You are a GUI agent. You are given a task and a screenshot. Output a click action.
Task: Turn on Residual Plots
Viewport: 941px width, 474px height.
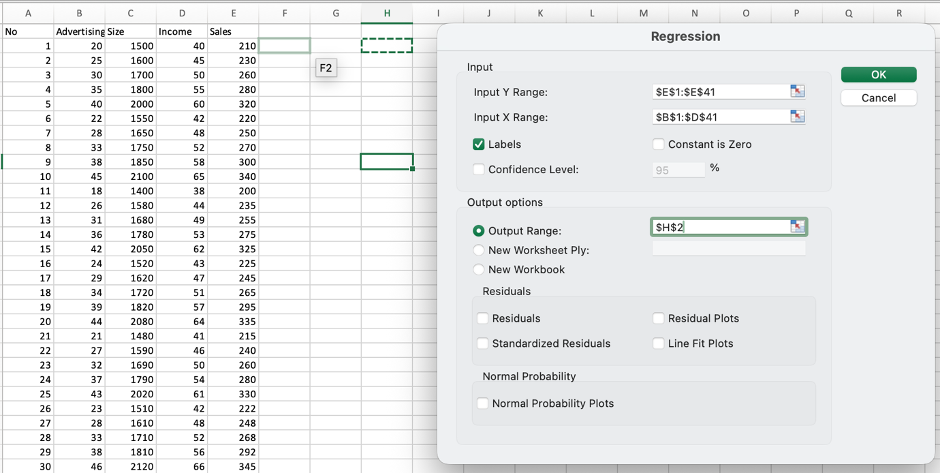pos(659,319)
